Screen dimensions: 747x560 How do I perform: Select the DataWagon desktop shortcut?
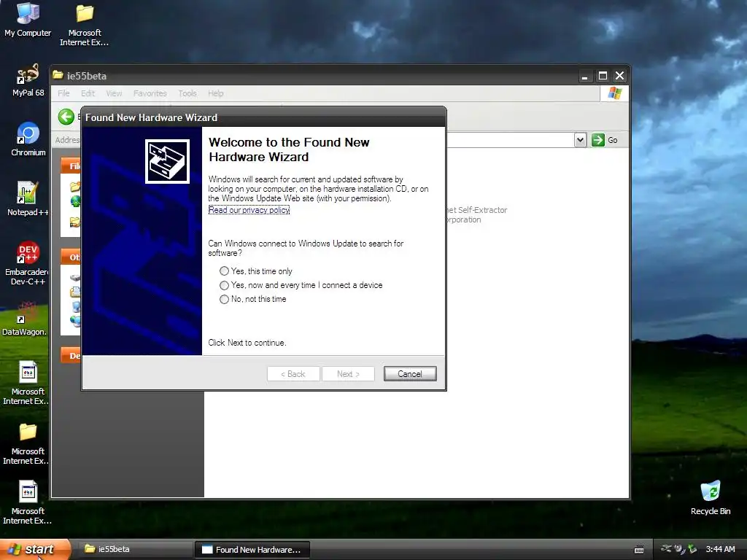25,319
